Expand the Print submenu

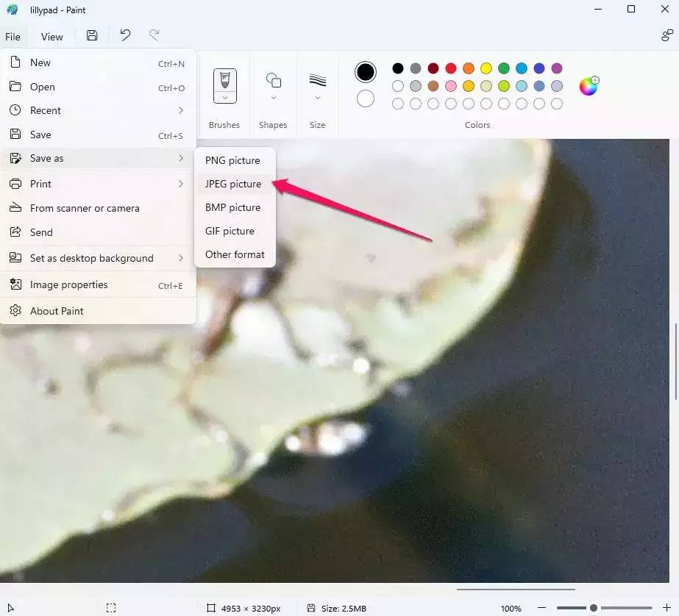[x=99, y=184]
